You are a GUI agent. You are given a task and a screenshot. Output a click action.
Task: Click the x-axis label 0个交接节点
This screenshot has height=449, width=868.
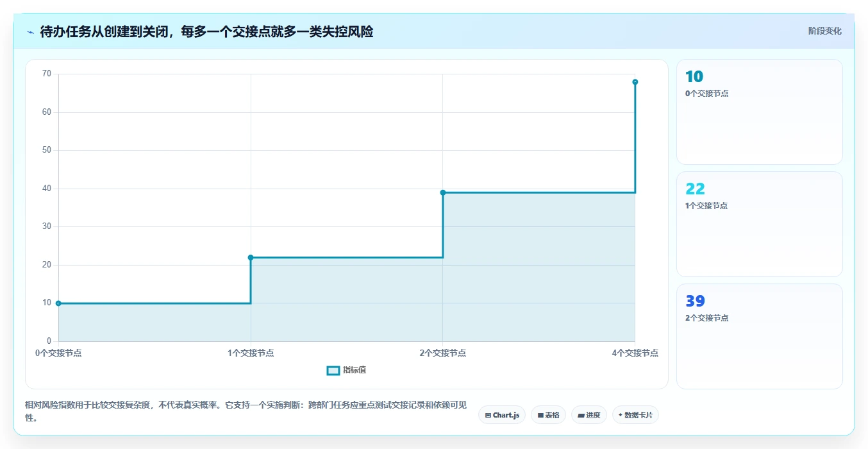point(58,353)
